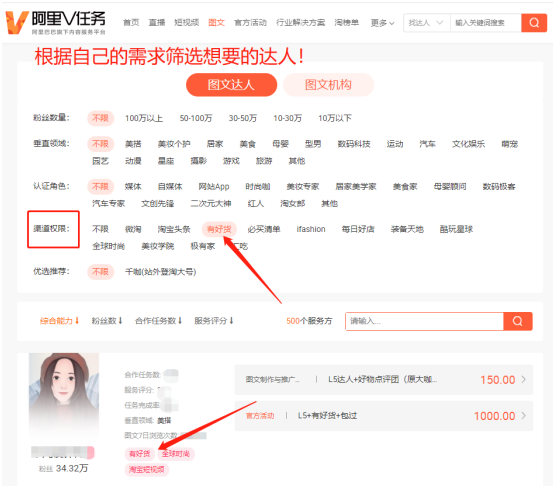Viewport: 553px width, 489px height.
Task: Click the search icon beside the 请输入 field
Action: click(518, 321)
